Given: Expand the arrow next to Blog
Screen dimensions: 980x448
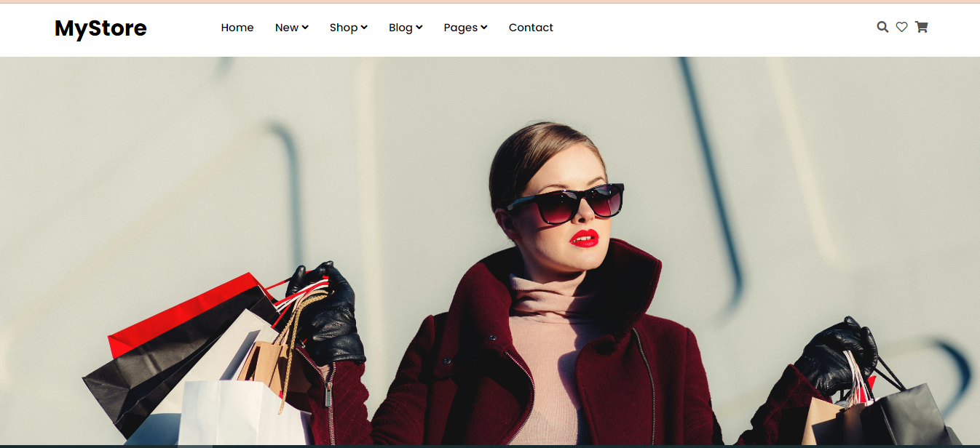Looking at the screenshot, I should tap(419, 28).
